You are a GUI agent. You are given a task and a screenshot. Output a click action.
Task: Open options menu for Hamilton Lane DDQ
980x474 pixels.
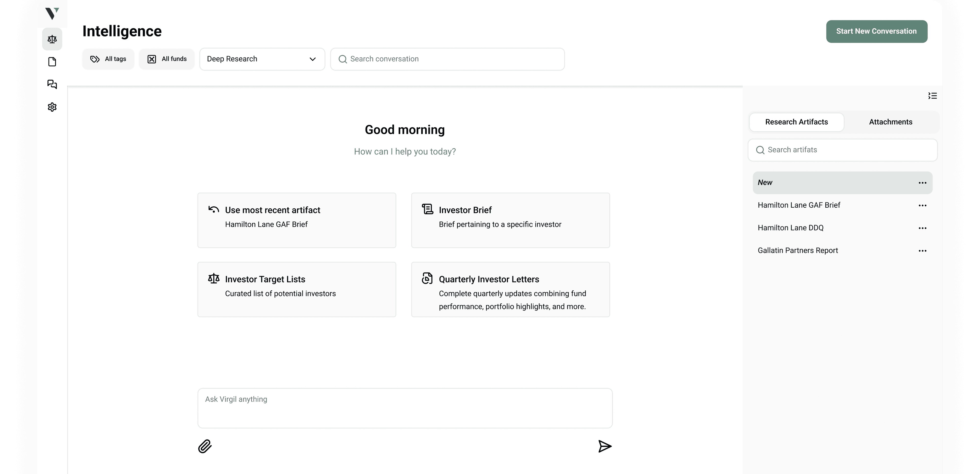(x=923, y=228)
